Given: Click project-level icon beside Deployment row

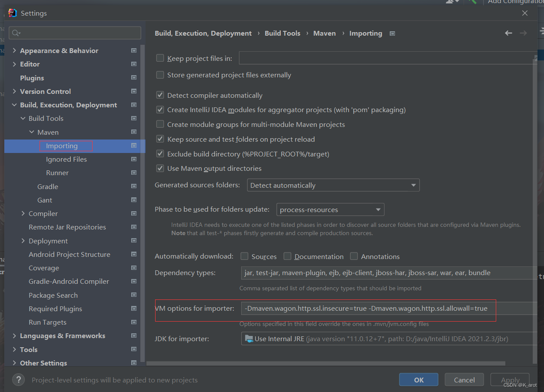Looking at the screenshot, I should 134,241.
